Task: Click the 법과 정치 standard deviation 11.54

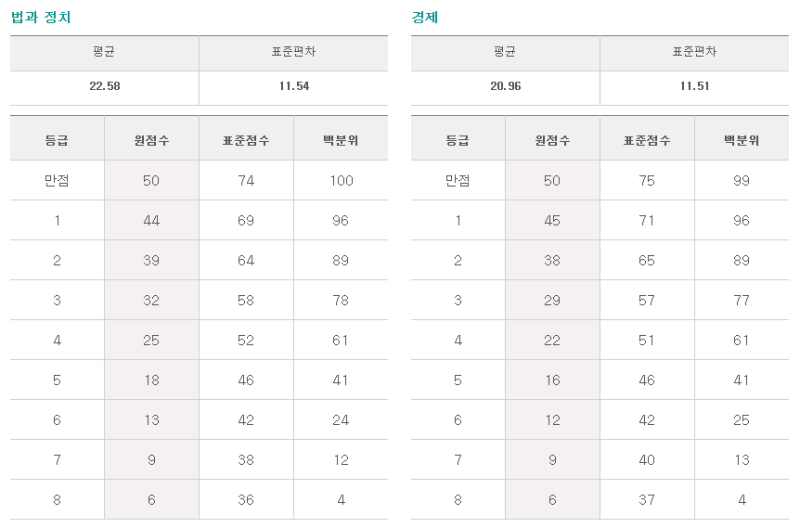Action: click(x=294, y=86)
